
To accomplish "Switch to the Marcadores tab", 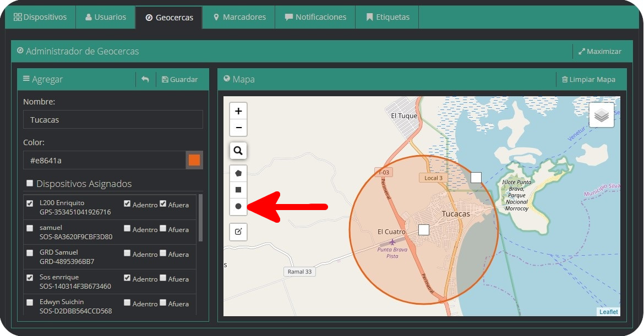I will [x=239, y=17].
